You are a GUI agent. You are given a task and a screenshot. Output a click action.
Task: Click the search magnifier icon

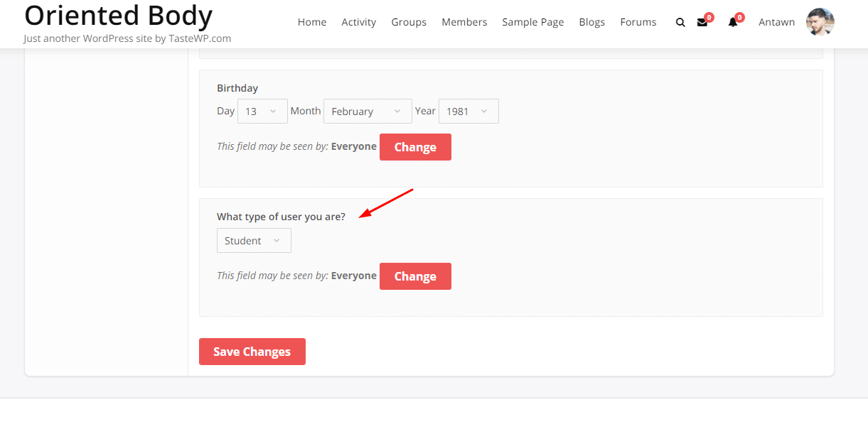click(x=680, y=23)
